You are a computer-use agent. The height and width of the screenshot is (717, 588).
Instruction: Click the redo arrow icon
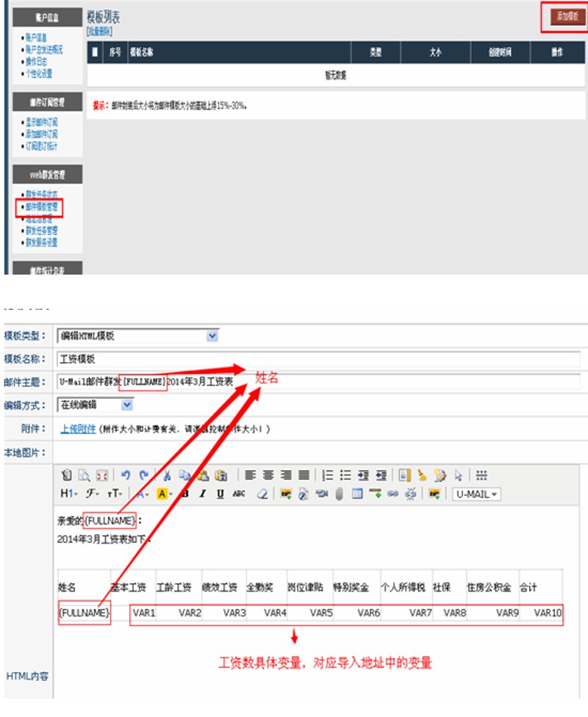pyautogui.click(x=143, y=475)
